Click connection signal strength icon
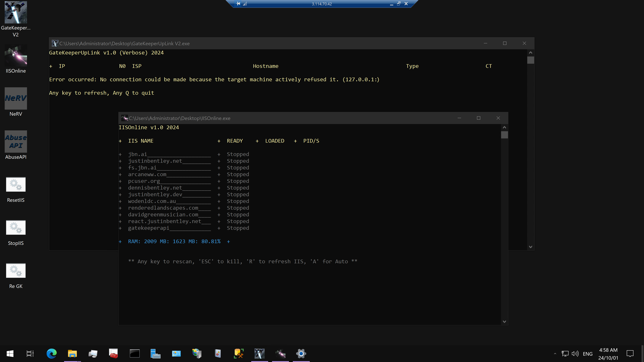 [245, 4]
